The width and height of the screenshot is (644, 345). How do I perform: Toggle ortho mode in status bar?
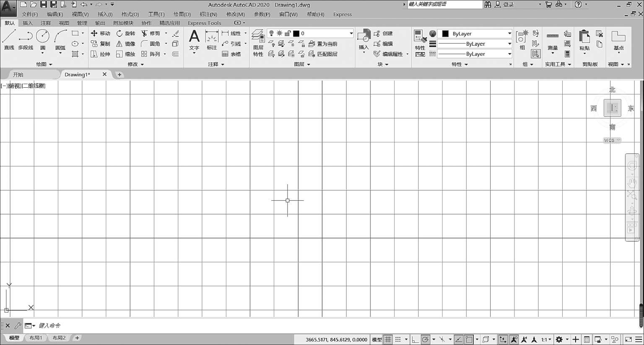pyautogui.click(x=415, y=340)
